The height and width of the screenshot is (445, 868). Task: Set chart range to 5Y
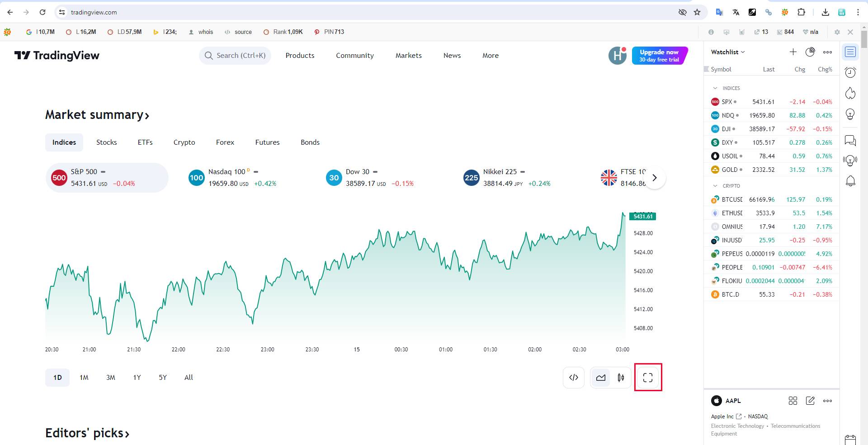pyautogui.click(x=163, y=378)
